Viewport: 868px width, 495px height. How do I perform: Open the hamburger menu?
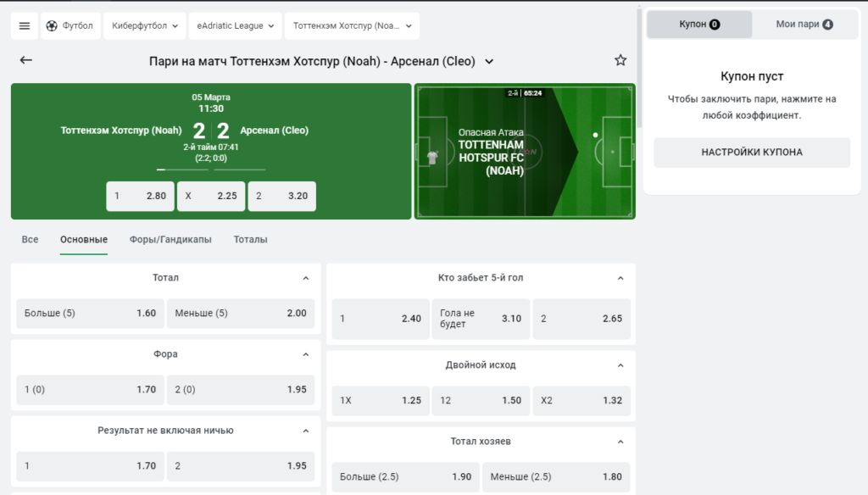25,25
